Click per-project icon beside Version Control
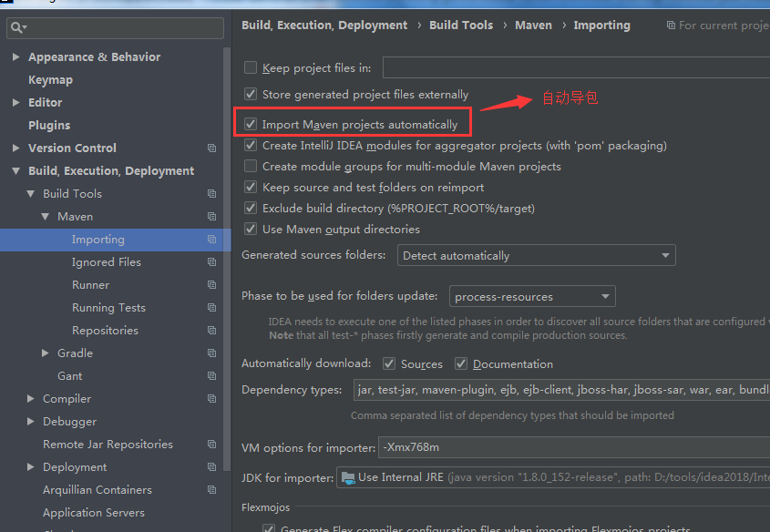The height and width of the screenshot is (532, 770). (211, 148)
